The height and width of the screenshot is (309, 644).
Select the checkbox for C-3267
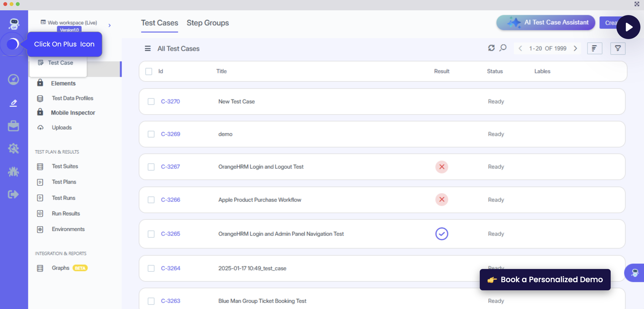click(151, 167)
